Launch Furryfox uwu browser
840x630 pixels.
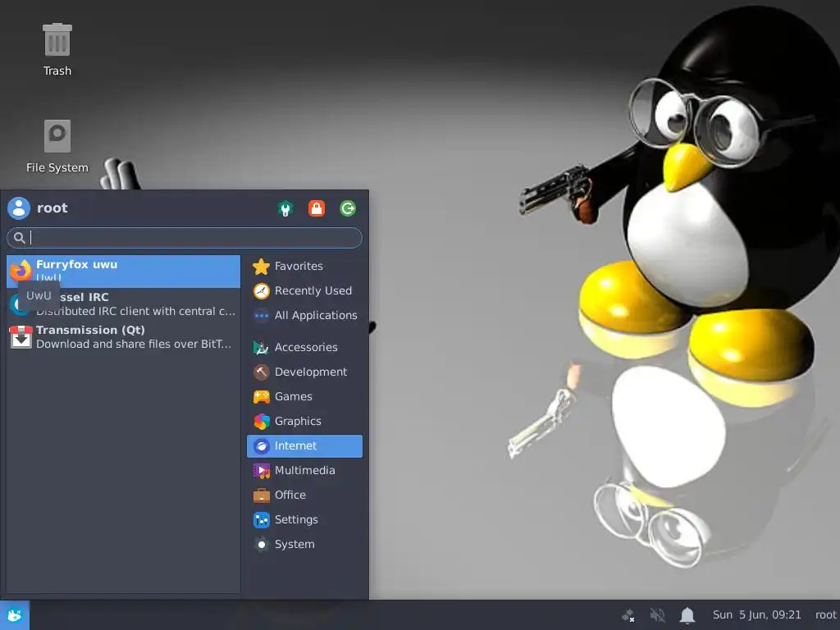tap(123, 271)
